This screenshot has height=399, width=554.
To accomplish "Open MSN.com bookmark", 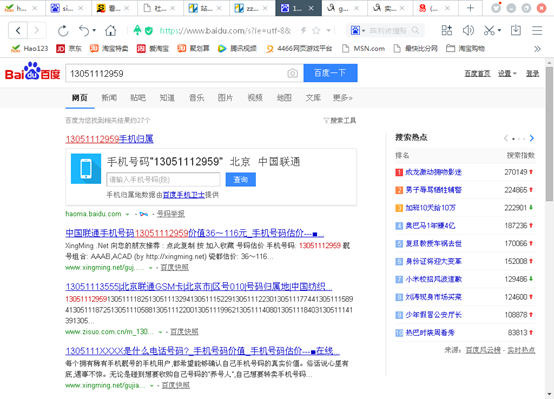I will coord(364,48).
